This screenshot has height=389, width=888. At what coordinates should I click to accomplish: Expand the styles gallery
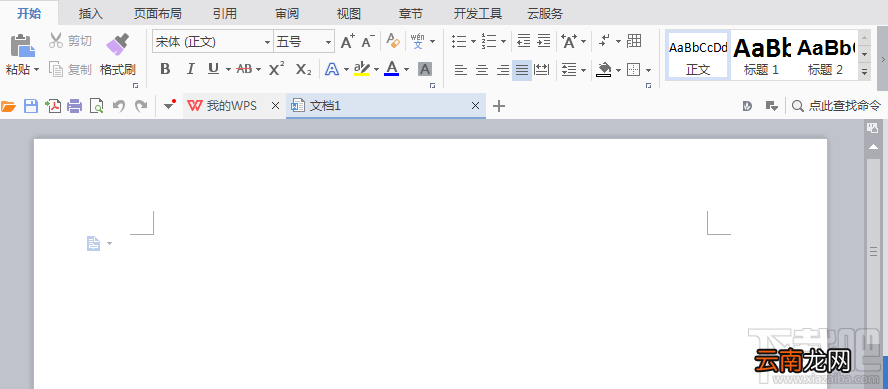[864, 72]
